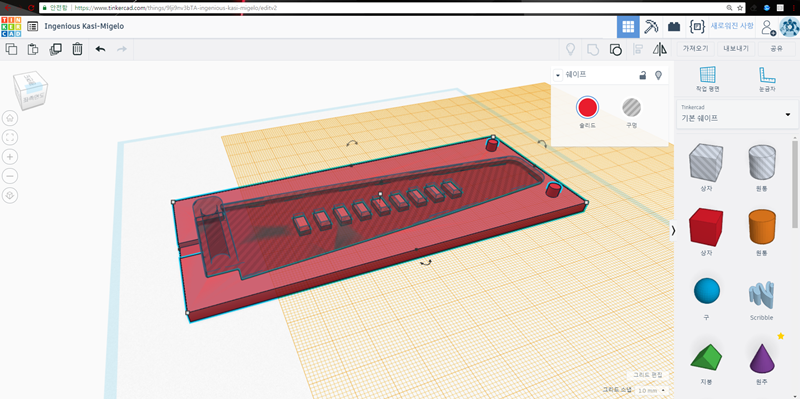
Task: Click the Edit Grid button
Action: [647, 375]
